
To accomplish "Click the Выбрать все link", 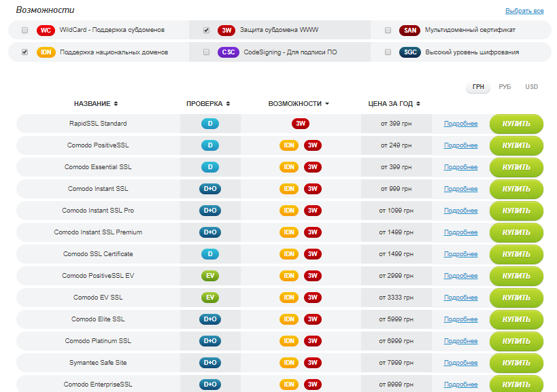I will [524, 11].
